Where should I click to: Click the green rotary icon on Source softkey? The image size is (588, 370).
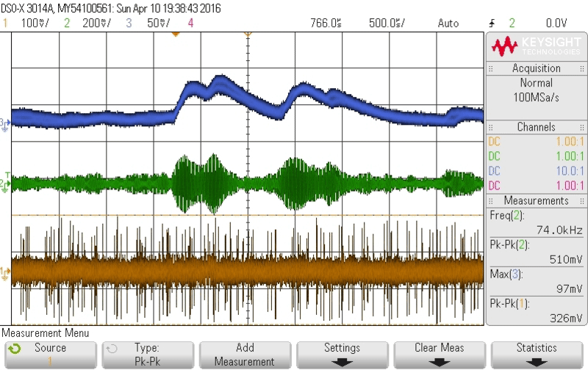click(x=13, y=347)
